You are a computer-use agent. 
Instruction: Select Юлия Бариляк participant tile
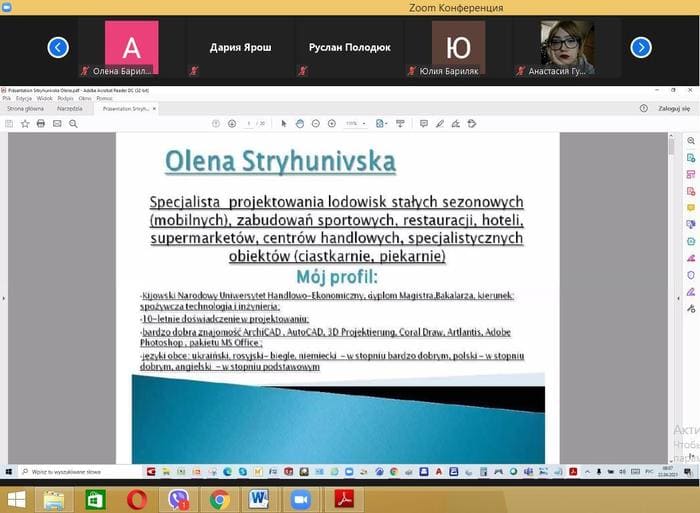pyautogui.click(x=458, y=48)
